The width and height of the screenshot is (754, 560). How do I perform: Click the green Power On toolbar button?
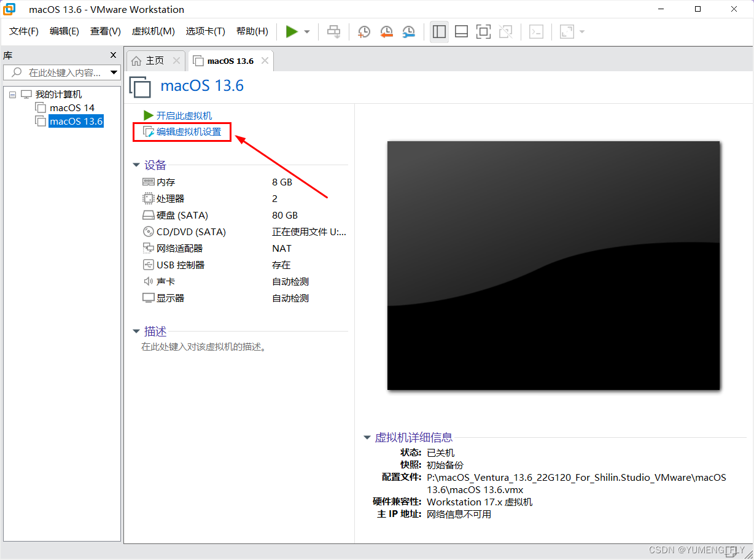(292, 31)
